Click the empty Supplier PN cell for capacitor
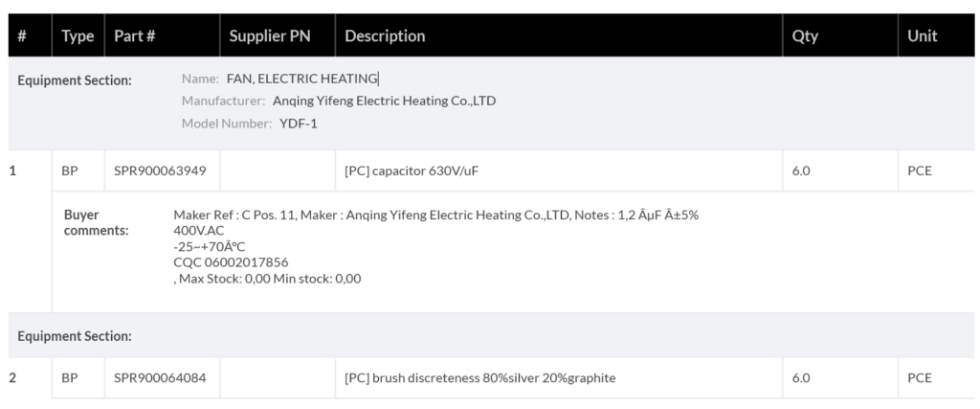Viewport: 980px width, 409px height. coord(277,171)
